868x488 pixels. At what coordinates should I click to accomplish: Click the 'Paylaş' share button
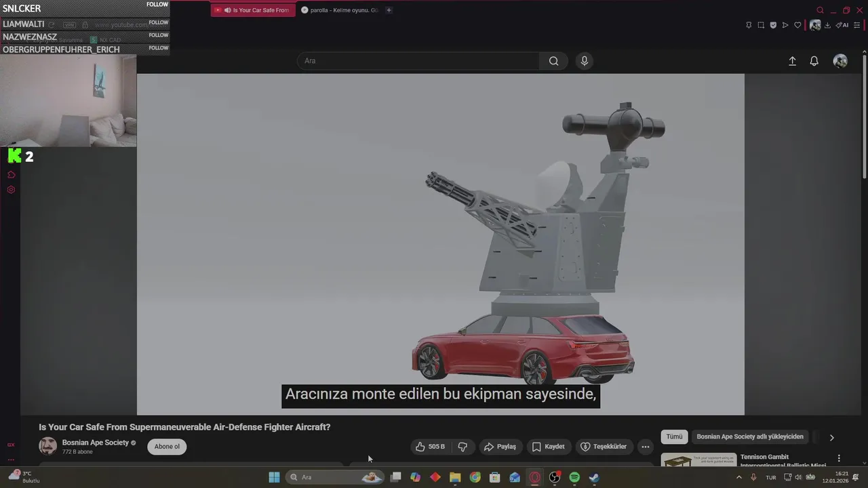(x=500, y=447)
